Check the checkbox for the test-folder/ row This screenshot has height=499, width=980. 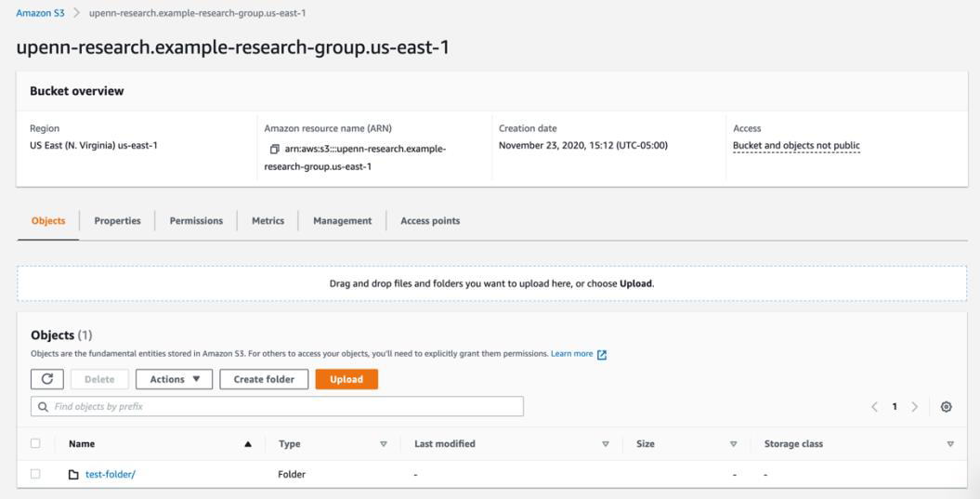point(35,474)
